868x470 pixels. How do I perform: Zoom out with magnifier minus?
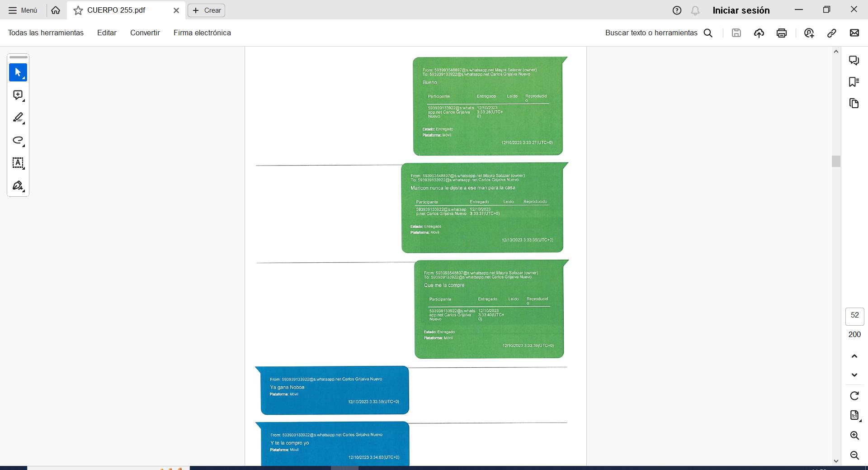point(854,455)
